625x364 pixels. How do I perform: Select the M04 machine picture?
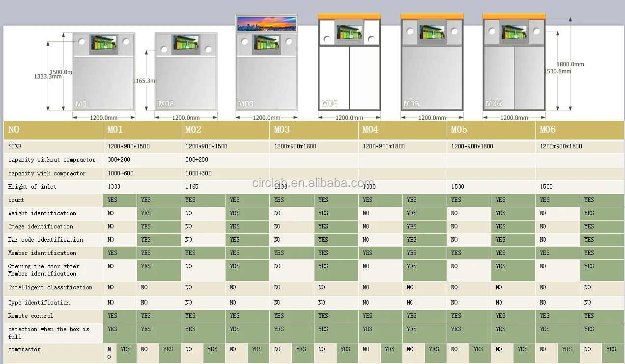[349, 62]
